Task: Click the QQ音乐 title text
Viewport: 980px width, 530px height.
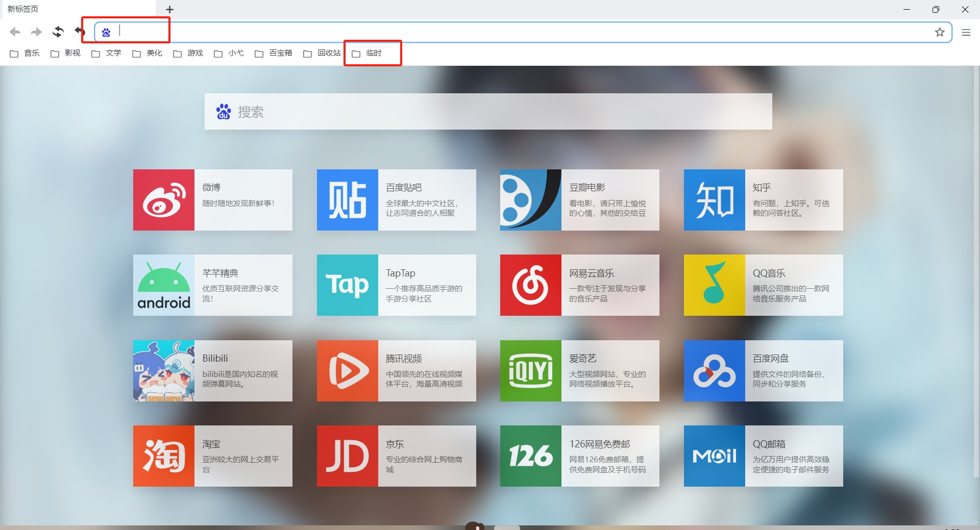Action: [769, 273]
